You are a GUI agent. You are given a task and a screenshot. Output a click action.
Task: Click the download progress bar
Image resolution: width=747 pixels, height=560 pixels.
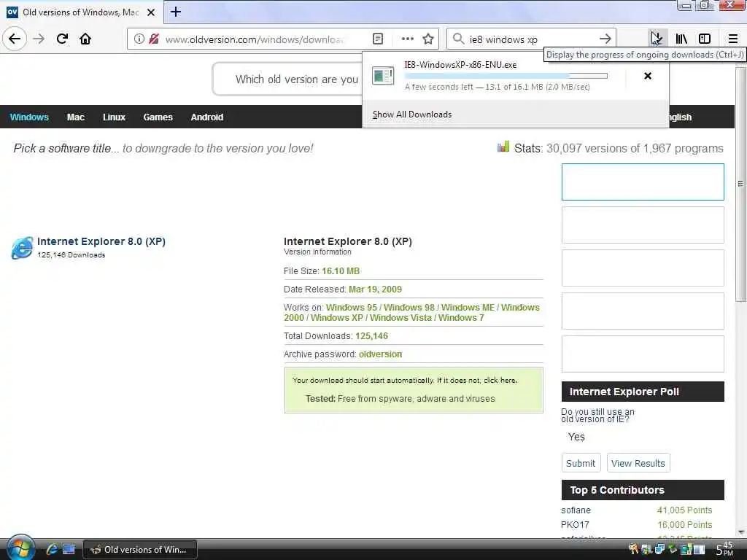pos(506,76)
